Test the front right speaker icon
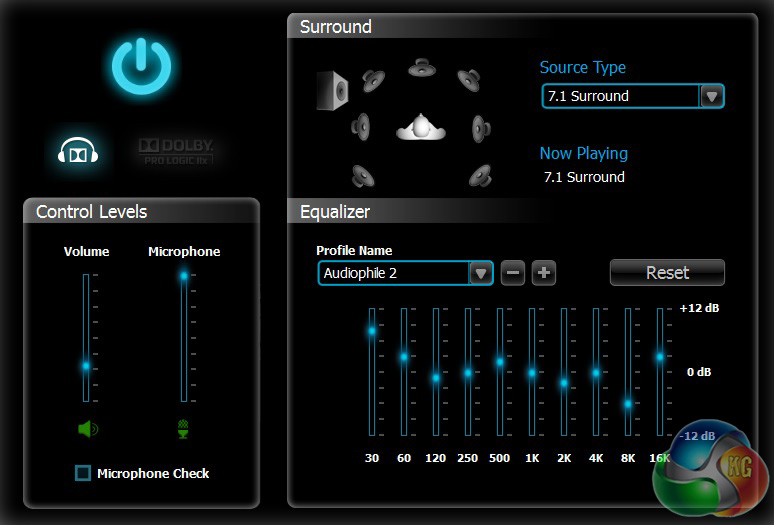Image resolution: width=774 pixels, height=525 pixels. (469, 80)
